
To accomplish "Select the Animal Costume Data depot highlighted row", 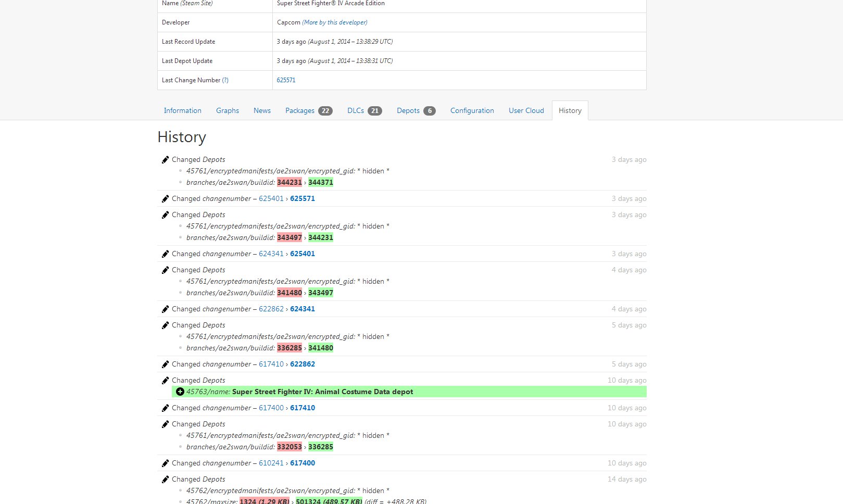I will tap(409, 392).
